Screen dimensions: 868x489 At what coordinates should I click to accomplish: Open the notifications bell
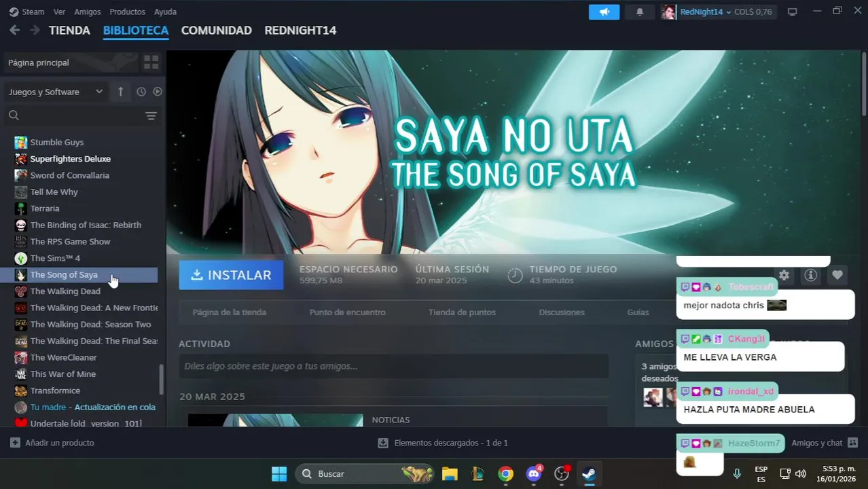(639, 12)
